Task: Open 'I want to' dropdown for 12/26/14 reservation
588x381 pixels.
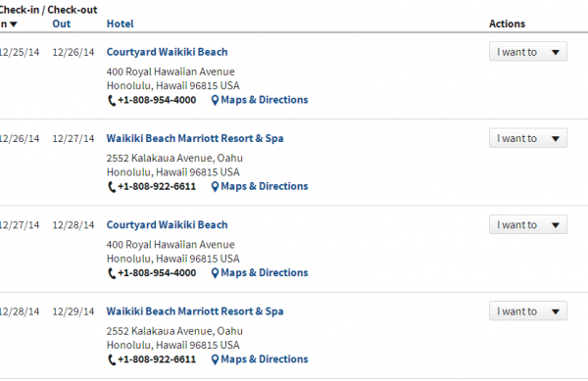Action: [528, 138]
